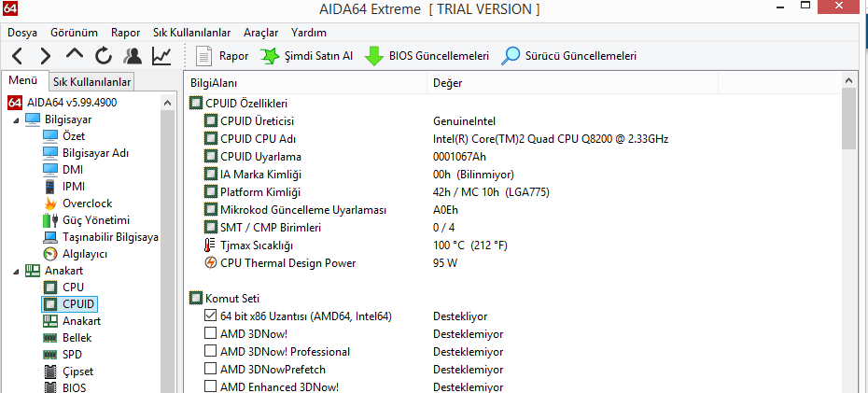Toggle the 64 bit x86 Uzantısı checkbox
Image resolution: width=868 pixels, height=393 pixels.
pyautogui.click(x=210, y=316)
